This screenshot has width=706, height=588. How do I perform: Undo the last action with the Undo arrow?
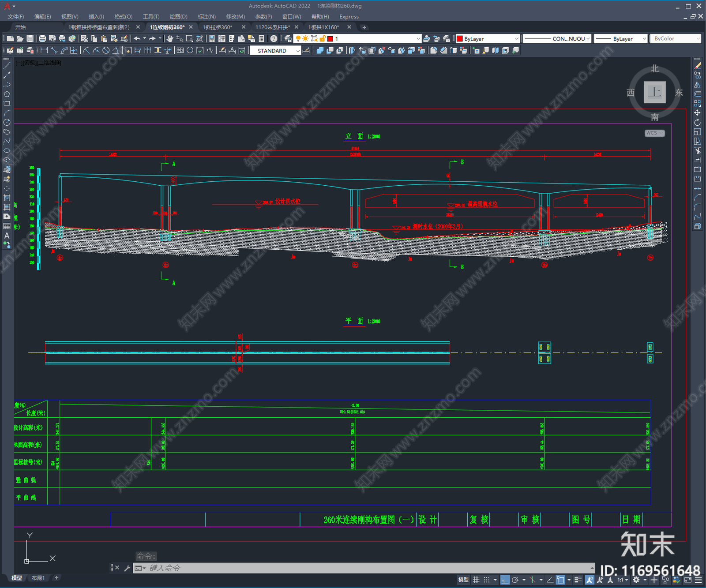137,39
